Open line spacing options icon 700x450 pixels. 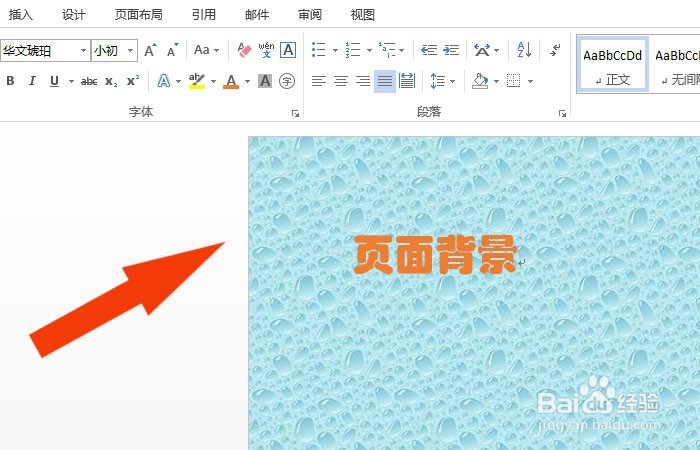(438, 81)
